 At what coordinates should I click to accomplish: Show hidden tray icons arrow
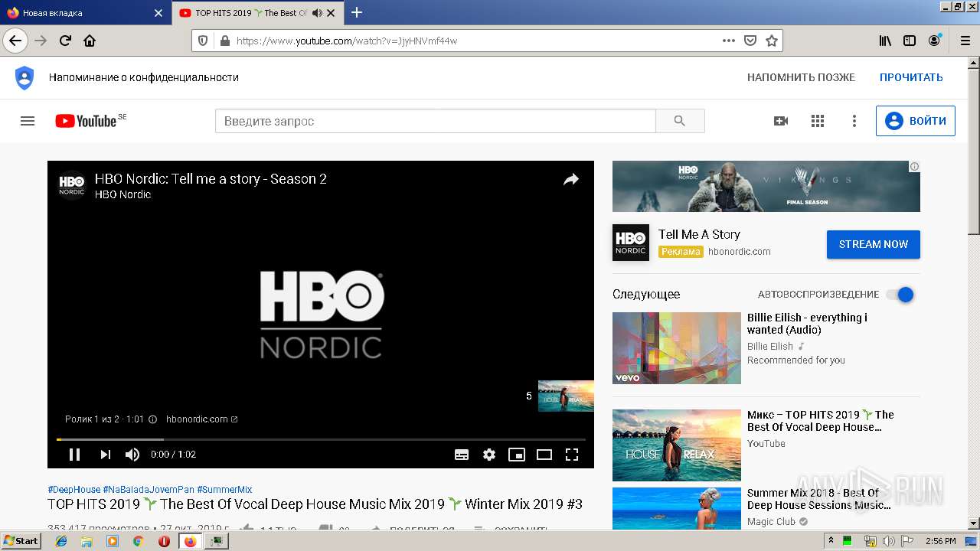pyautogui.click(x=831, y=541)
